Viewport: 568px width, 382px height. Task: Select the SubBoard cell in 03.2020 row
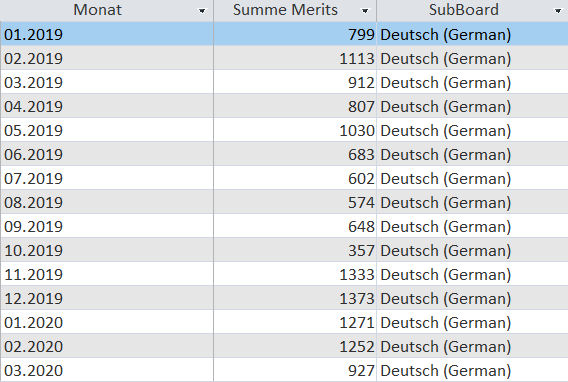[472, 370]
